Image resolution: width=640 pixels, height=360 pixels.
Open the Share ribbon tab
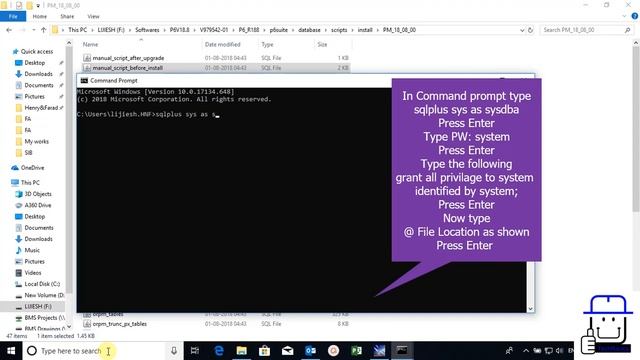pos(67,16)
